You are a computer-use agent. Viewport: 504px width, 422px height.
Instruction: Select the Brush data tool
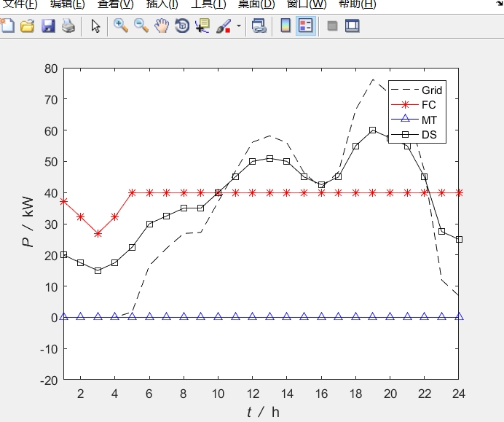(x=224, y=26)
